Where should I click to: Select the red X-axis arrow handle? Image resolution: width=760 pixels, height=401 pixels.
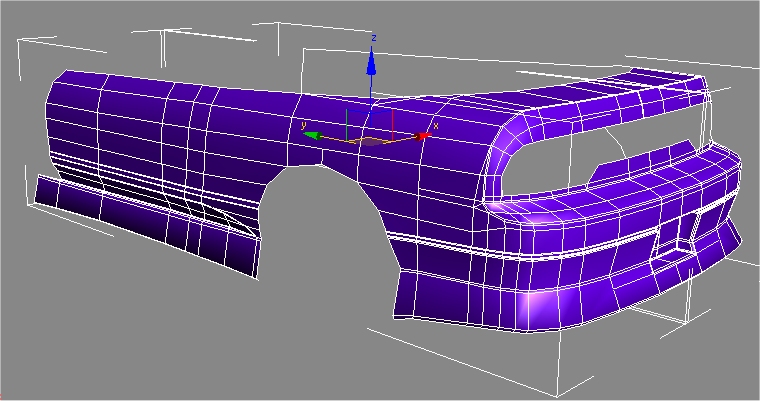[x=423, y=135]
